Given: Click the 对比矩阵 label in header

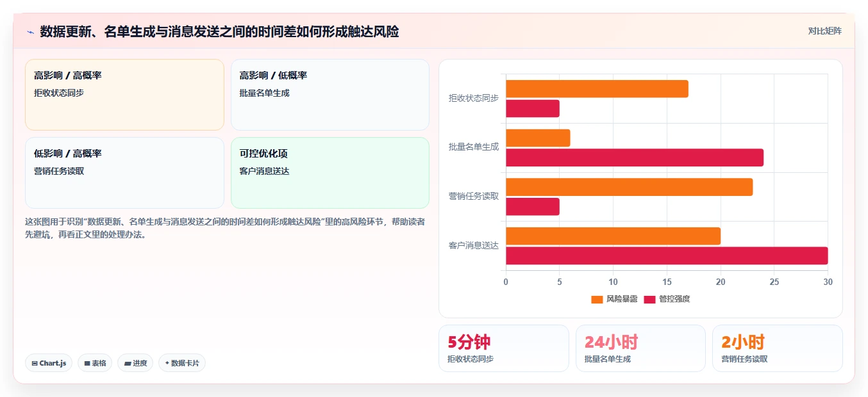Looking at the screenshot, I should [824, 31].
